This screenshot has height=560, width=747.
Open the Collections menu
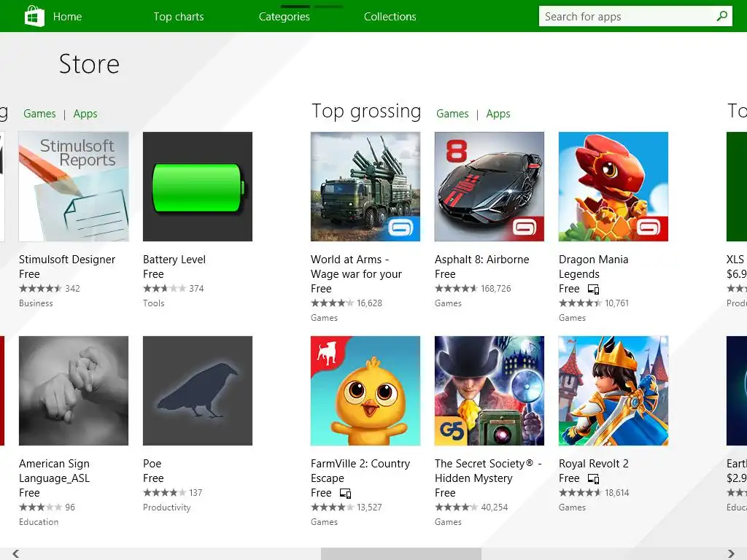click(x=390, y=17)
